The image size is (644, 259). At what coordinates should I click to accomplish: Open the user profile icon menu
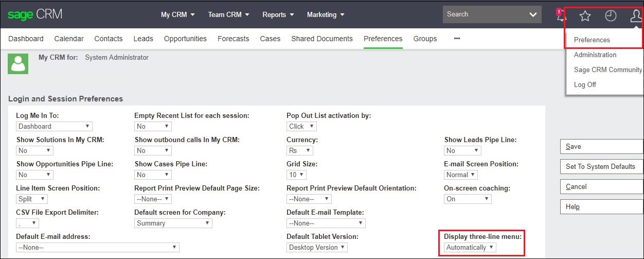click(x=636, y=16)
